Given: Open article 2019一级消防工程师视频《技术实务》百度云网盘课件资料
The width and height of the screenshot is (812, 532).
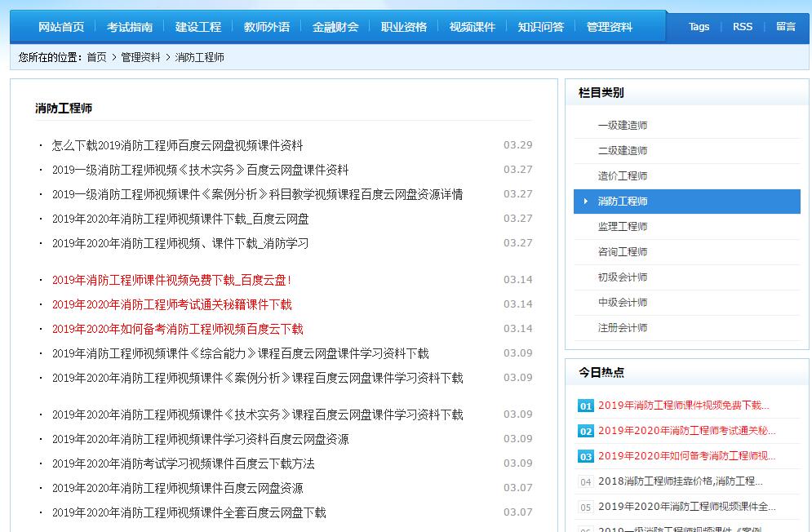Looking at the screenshot, I should (x=200, y=170).
